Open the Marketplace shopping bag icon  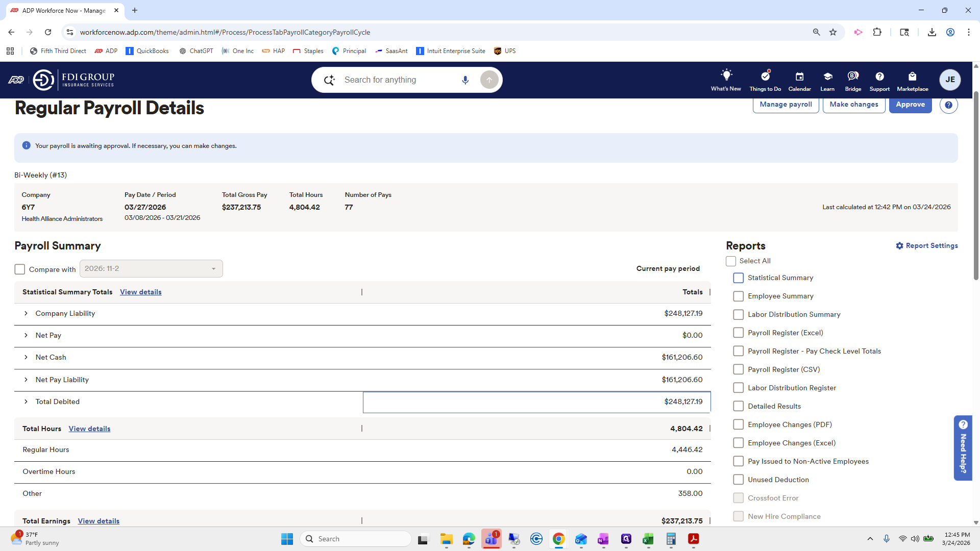(912, 77)
